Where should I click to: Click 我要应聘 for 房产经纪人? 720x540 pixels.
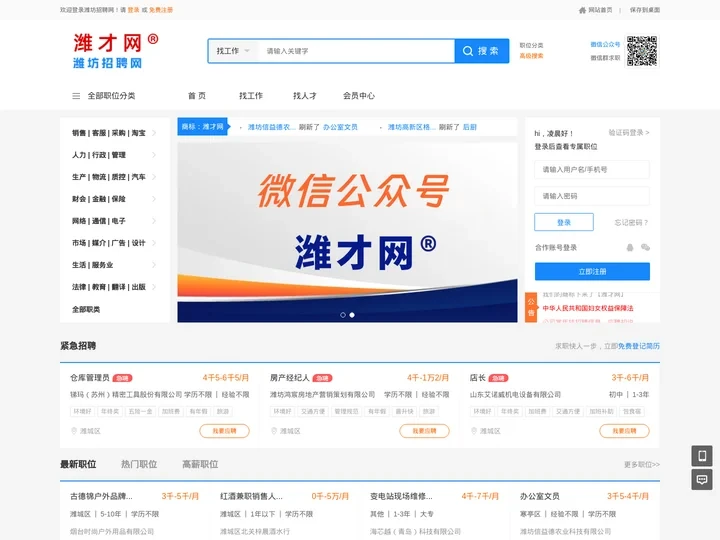click(424, 431)
